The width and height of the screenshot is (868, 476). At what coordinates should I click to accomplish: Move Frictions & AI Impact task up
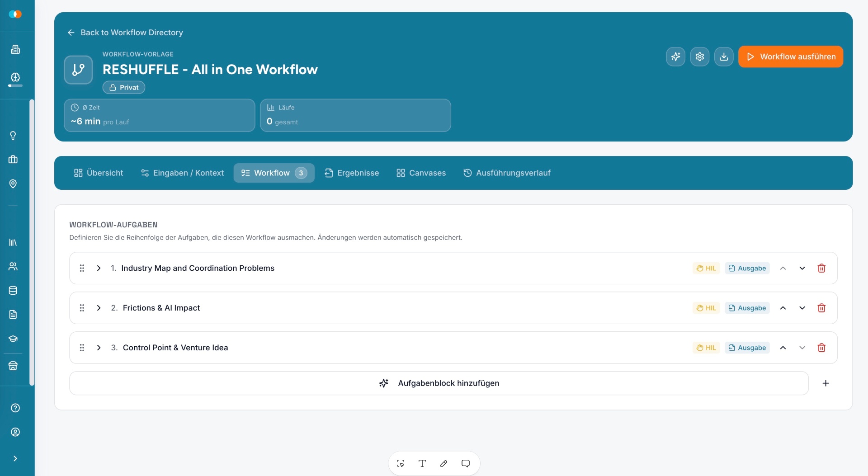point(783,308)
